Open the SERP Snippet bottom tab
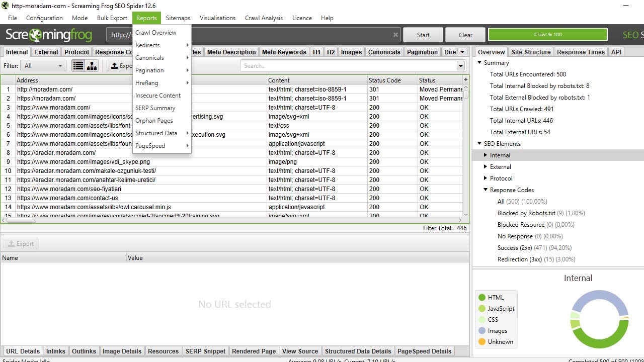This screenshot has width=644, height=362. [205, 351]
